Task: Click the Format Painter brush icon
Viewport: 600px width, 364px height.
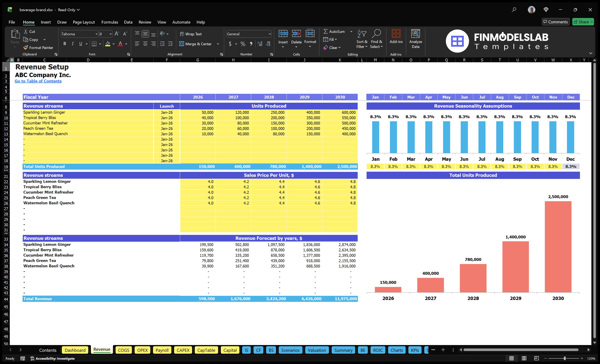Action: pyautogui.click(x=26, y=48)
